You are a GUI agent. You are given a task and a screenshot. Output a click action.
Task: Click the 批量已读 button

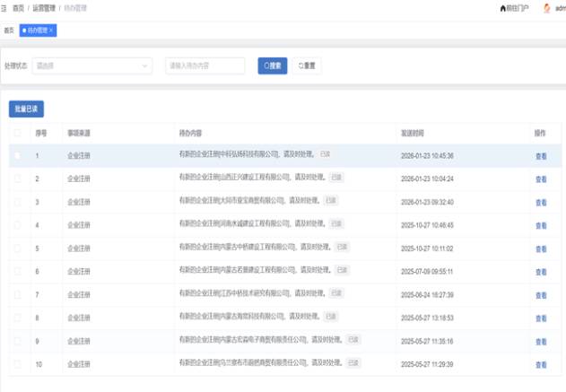[x=26, y=109]
